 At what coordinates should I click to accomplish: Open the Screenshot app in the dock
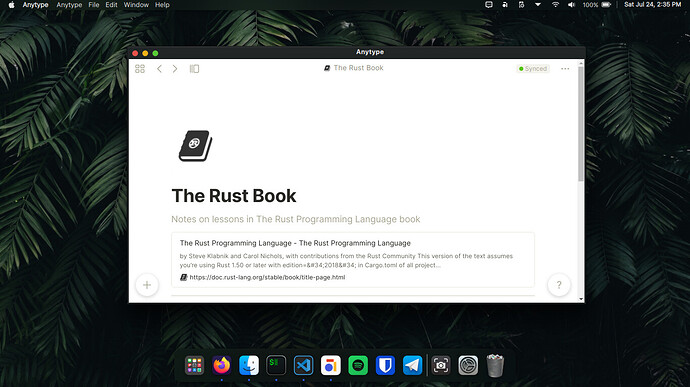click(441, 365)
